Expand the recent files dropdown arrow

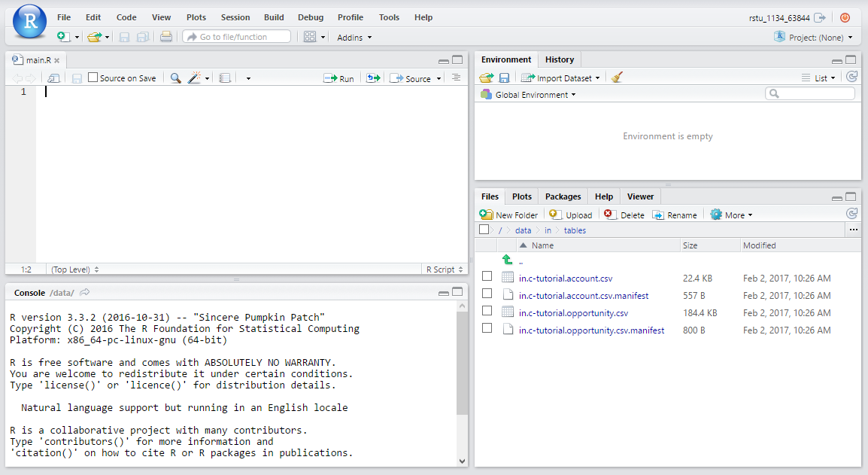(x=107, y=38)
